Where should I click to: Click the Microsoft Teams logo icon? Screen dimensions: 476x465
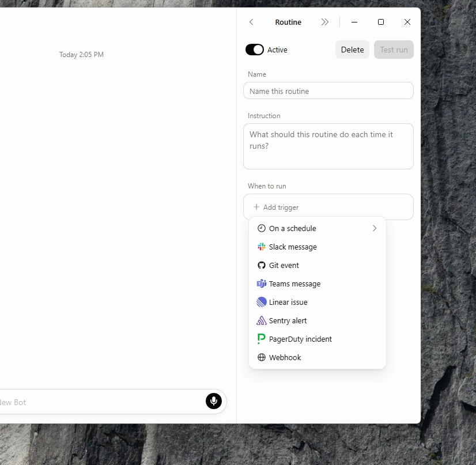point(262,284)
